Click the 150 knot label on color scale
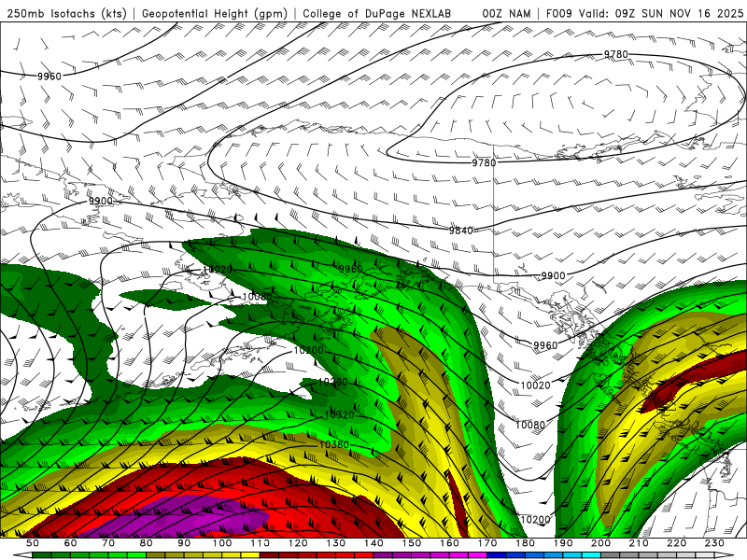 click(x=412, y=543)
